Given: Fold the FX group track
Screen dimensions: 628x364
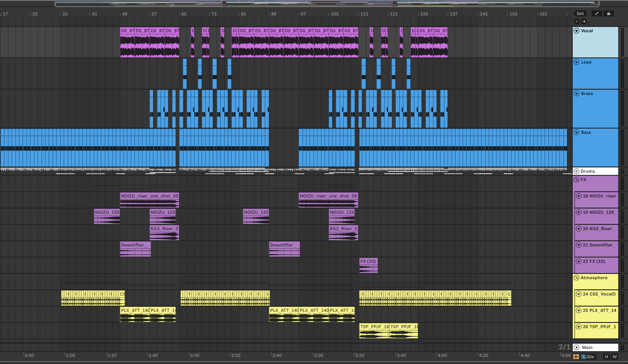Looking at the screenshot, I should (x=576, y=180).
